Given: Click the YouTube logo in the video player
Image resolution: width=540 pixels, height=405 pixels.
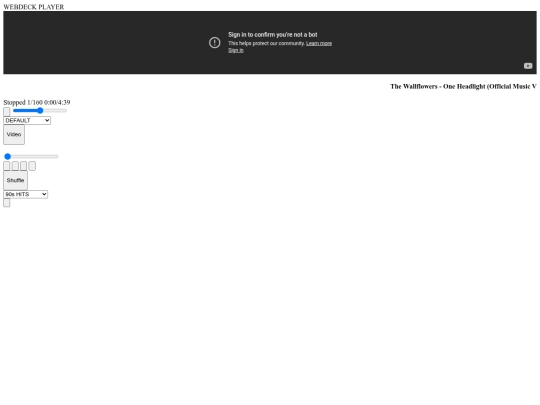Looking at the screenshot, I should (528, 66).
